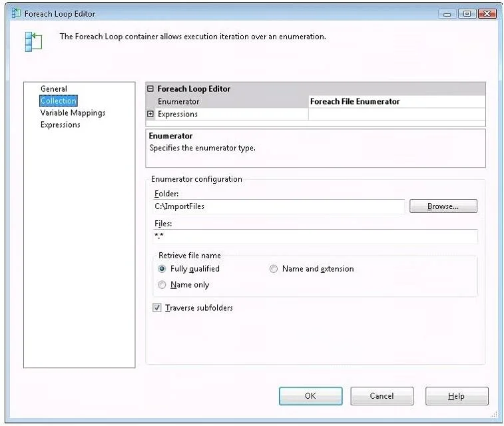504x426 pixels.
Task: Click the Enumerator property name cell
Action: point(232,102)
